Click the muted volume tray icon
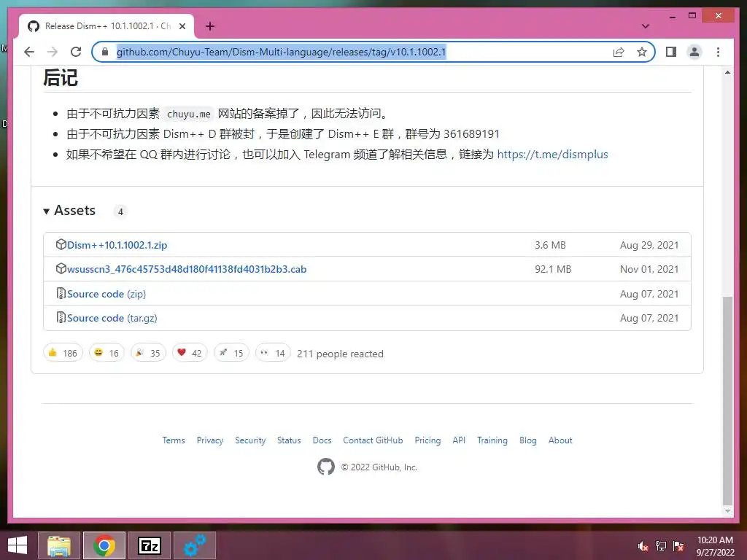The height and width of the screenshot is (560, 747). point(643,546)
